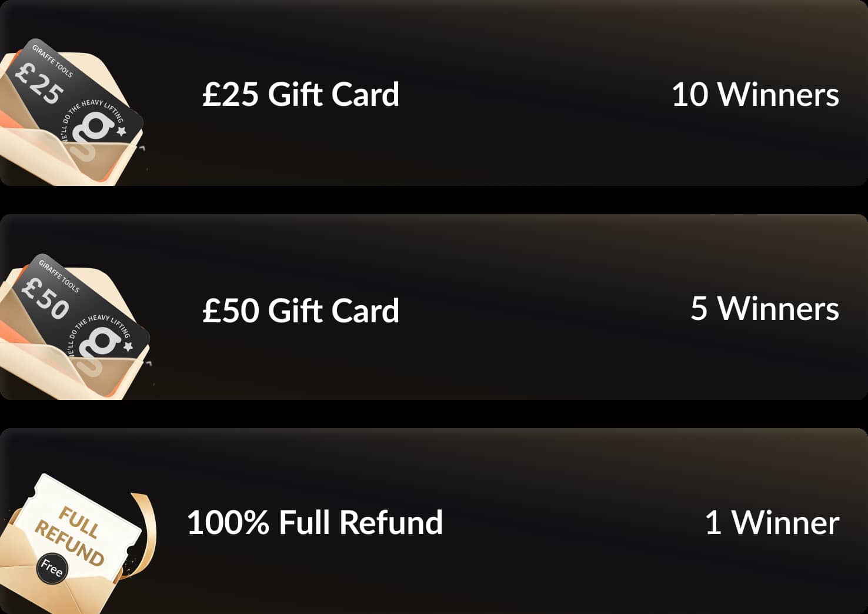
Task: Click the £50 gift card envelope image
Action: (75, 326)
